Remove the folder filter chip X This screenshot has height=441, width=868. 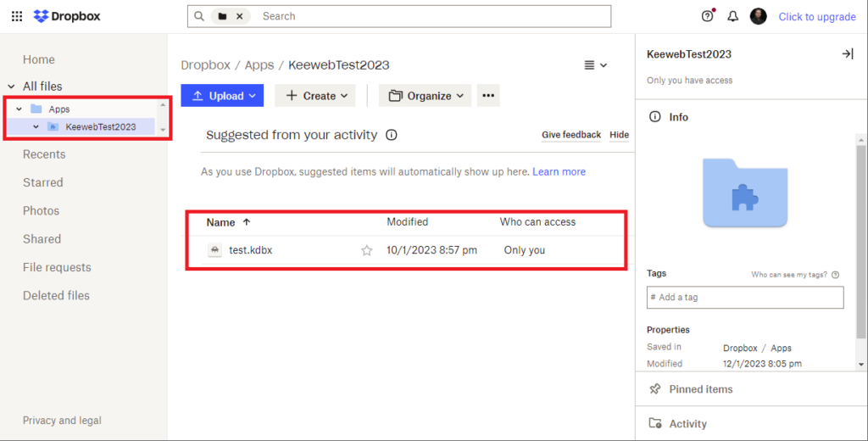(240, 17)
